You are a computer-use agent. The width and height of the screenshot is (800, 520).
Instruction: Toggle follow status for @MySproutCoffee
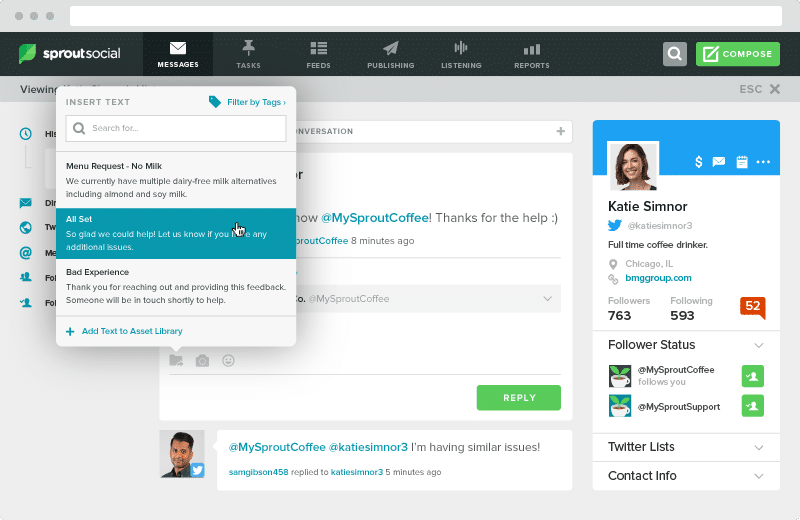tap(752, 376)
